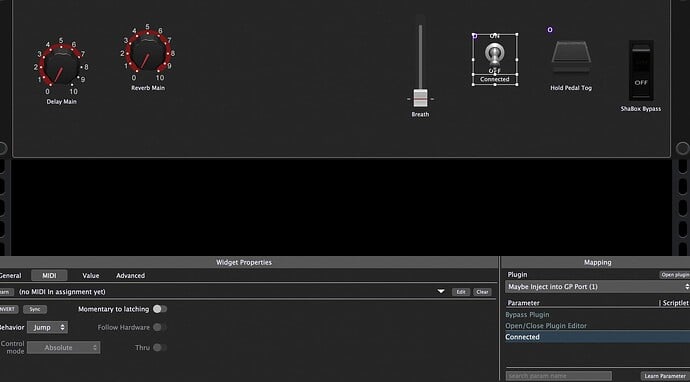The image size is (690, 382).
Task: Click the Parameter column header
Action: (x=523, y=303)
